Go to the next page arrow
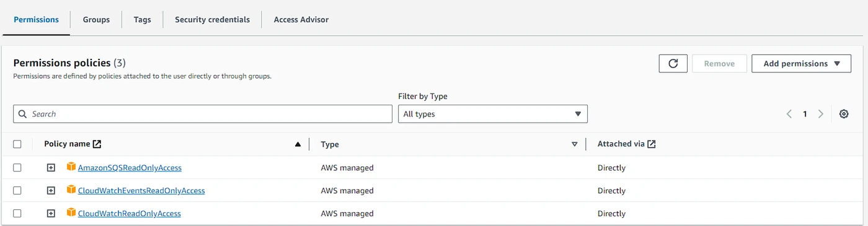The width and height of the screenshot is (868, 226). coord(820,114)
